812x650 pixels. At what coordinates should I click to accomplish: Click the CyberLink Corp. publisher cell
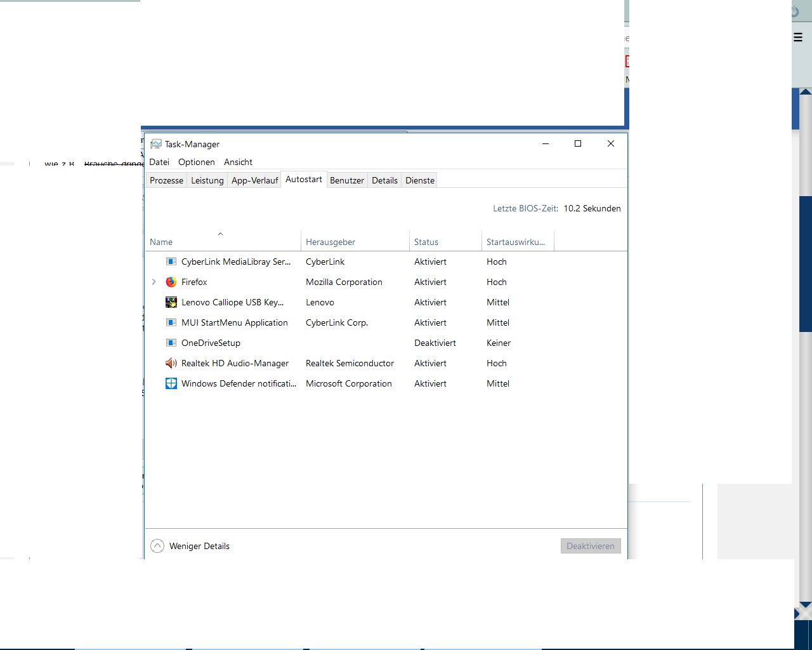(x=337, y=322)
